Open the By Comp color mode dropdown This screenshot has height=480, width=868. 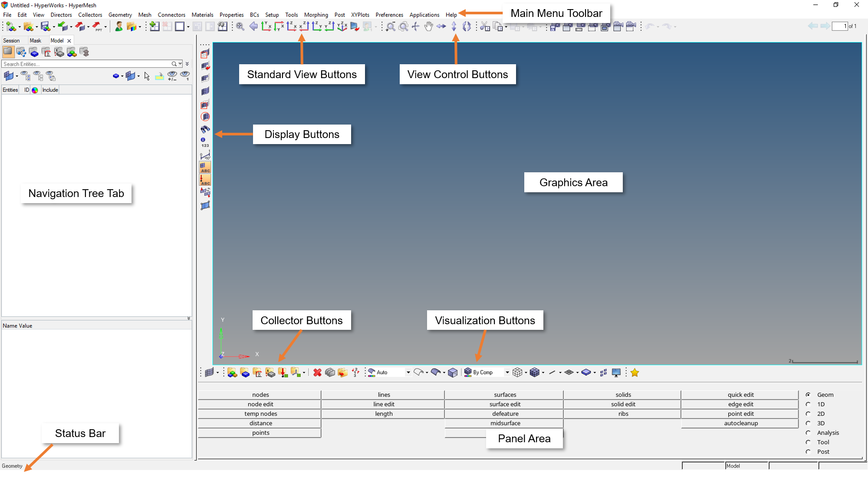click(507, 372)
